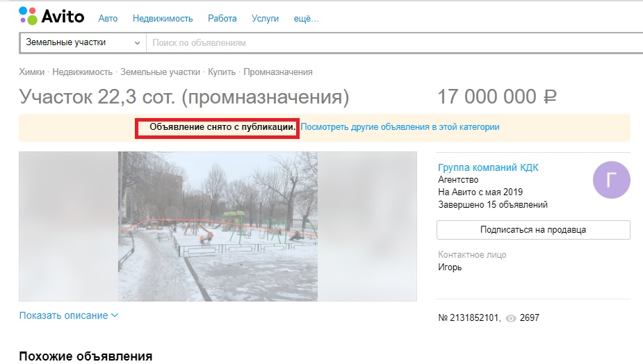Open the snowy playground listing photo
This screenshot has height=364, width=643.
pyautogui.click(x=218, y=226)
